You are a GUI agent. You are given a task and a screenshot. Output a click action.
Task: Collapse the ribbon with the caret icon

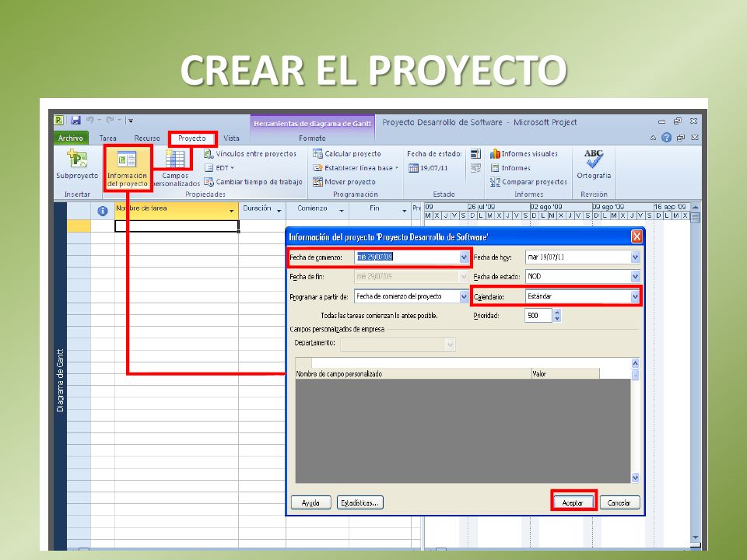pyautogui.click(x=653, y=138)
